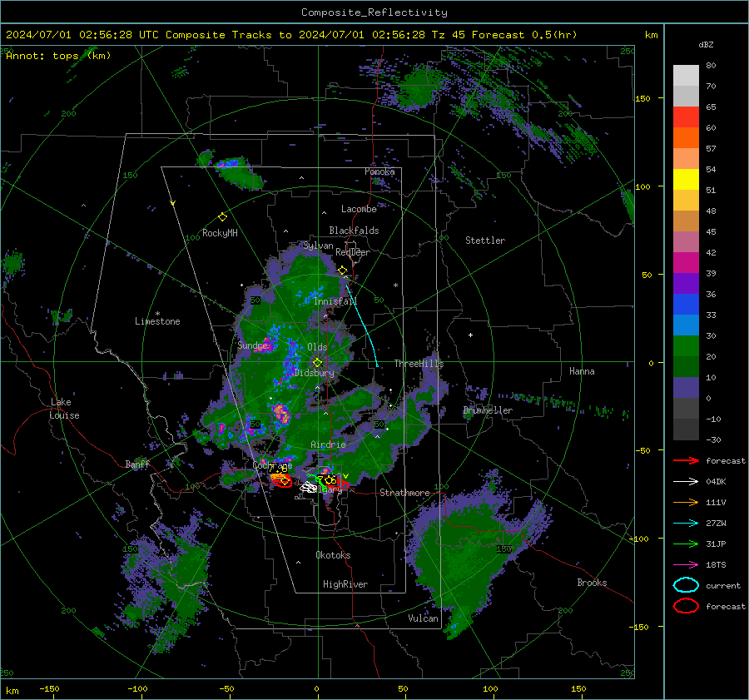Image resolution: width=749 pixels, height=700 pixels.
Task: Click the 18TS track name in legend
Action: (716, 565)
